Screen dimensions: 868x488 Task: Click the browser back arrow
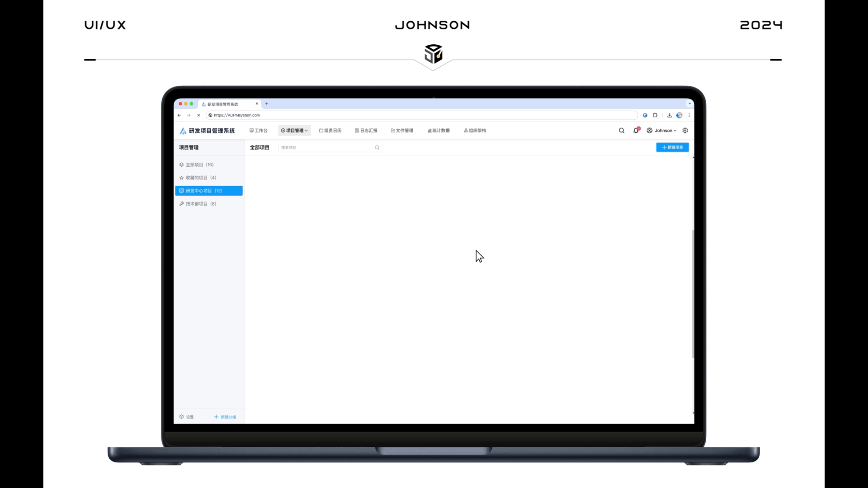tap(179, 115)
